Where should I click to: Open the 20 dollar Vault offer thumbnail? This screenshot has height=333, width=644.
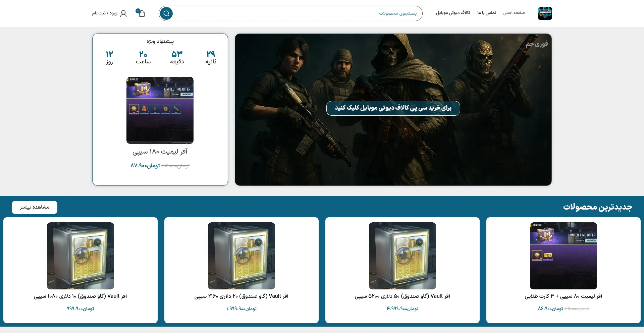point(241,256)
